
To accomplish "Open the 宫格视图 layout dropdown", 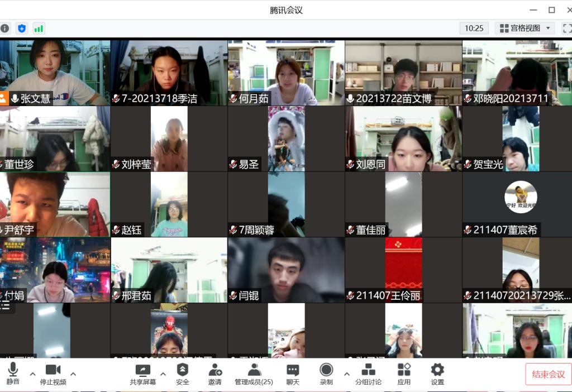I will (525, 28).
